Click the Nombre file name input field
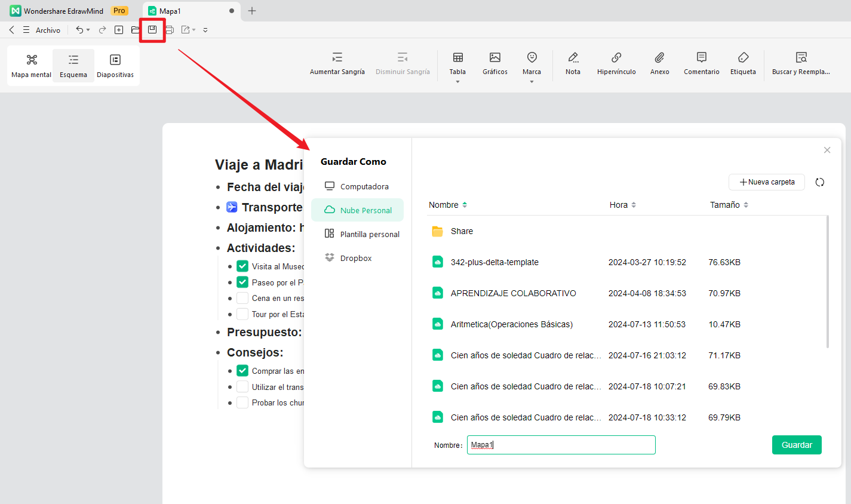The width and height of the screenshot is (851, 504). tap(561, 445)
